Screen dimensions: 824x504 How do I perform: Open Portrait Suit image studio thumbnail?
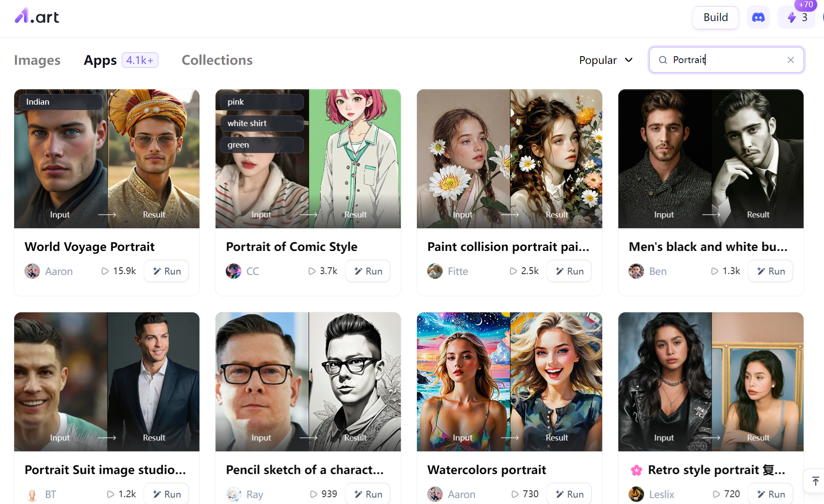[x=107, y=382]
